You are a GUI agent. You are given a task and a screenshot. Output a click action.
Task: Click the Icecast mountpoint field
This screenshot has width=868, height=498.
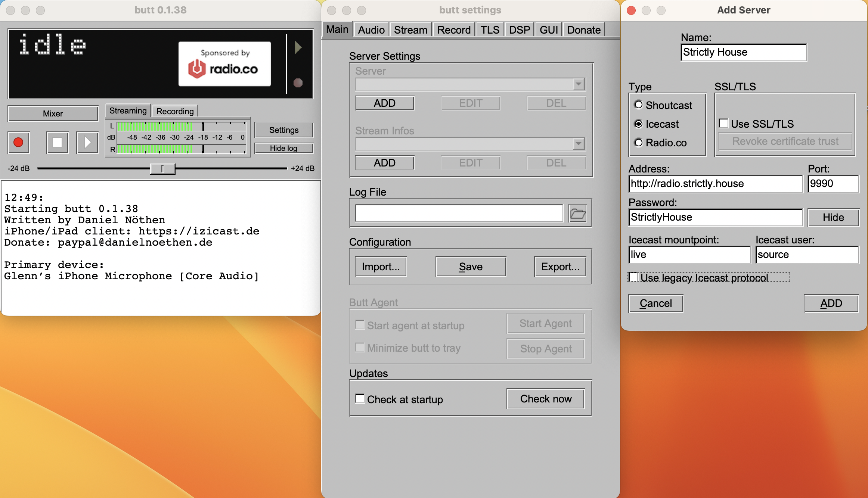click(689, 255)
